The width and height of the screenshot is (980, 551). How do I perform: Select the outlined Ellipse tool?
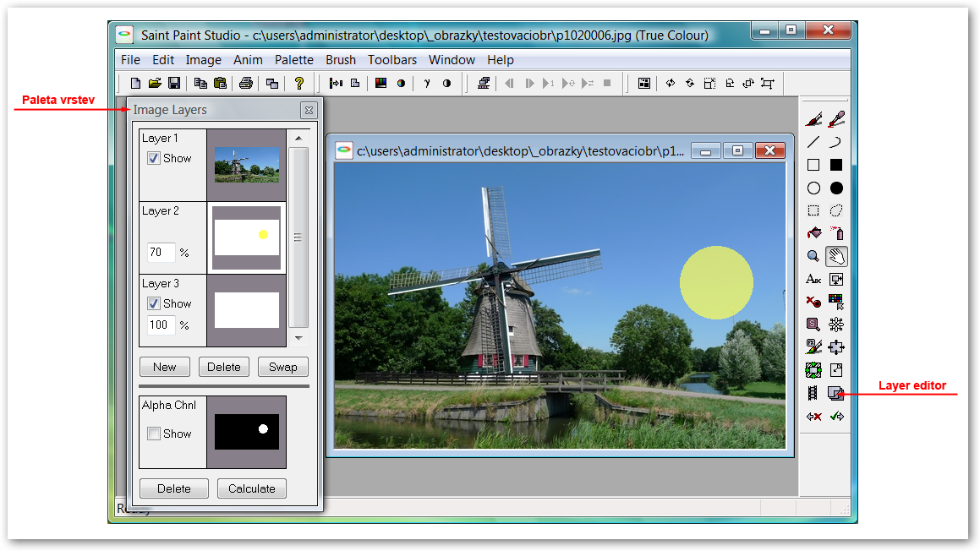pos(813,188)
